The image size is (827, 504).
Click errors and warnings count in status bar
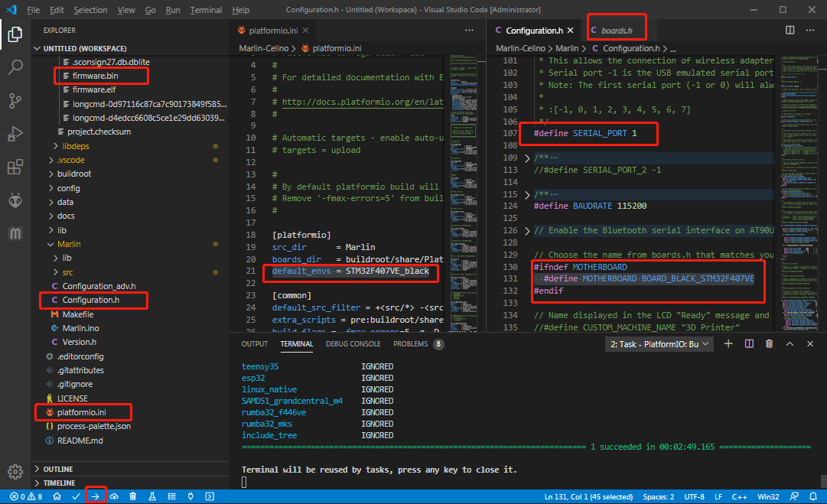26,496
